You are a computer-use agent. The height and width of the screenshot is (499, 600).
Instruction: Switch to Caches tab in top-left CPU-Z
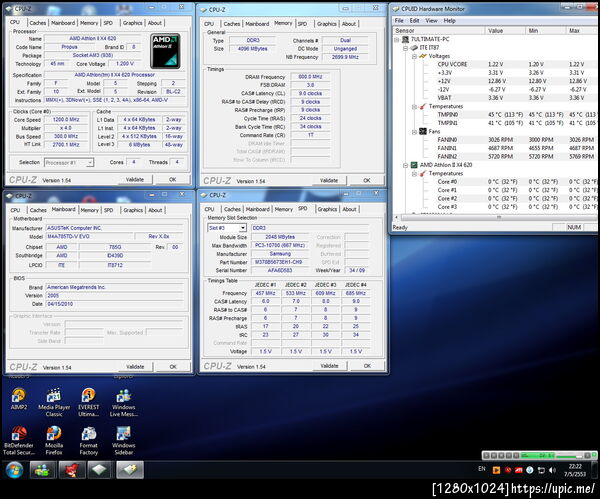click(x=38, y=23)
